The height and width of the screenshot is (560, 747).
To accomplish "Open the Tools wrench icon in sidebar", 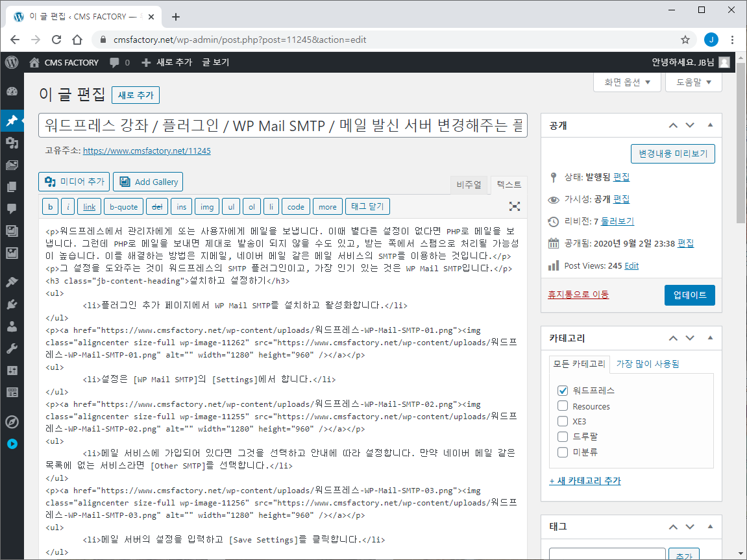I will 12,348.
